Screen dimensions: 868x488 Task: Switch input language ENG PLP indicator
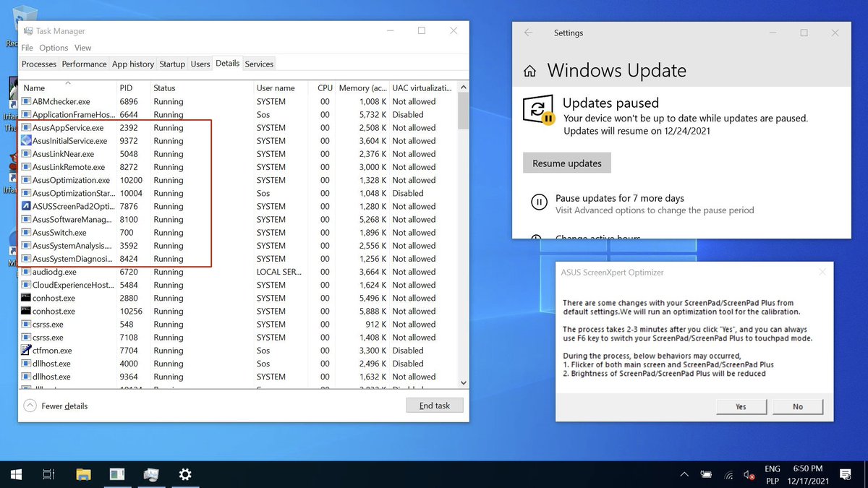click(772, 475)
